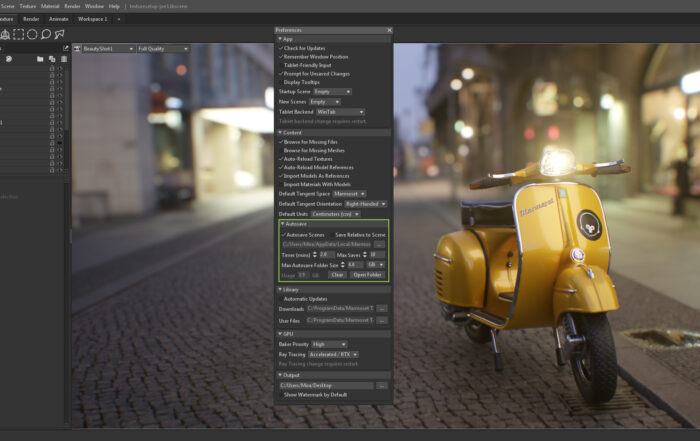Click the camera icon beside BeautyShot1
Image resolution: width=700 pixels, height=441 pixels.
(x=77, y=49)
